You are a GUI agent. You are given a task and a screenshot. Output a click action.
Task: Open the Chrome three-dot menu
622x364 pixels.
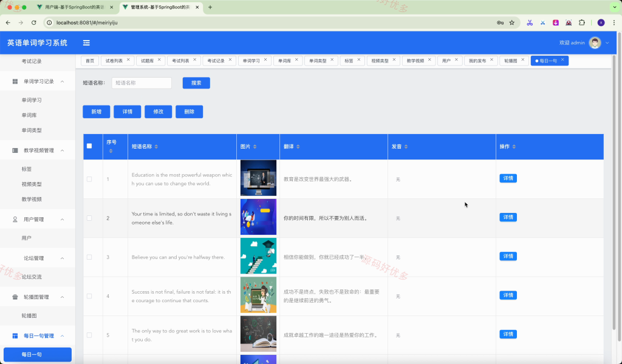[x=614, y=22]
